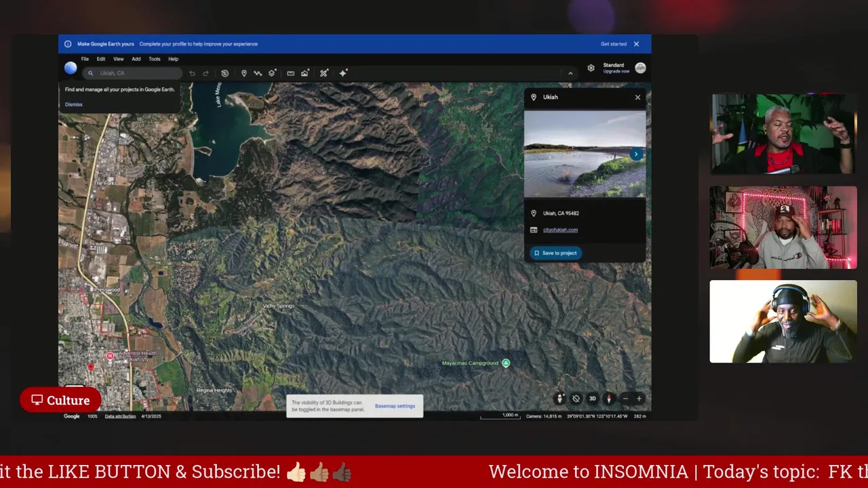Open the cityofukiah.com link
Viewport: 868px width, 488px height.
560,230
